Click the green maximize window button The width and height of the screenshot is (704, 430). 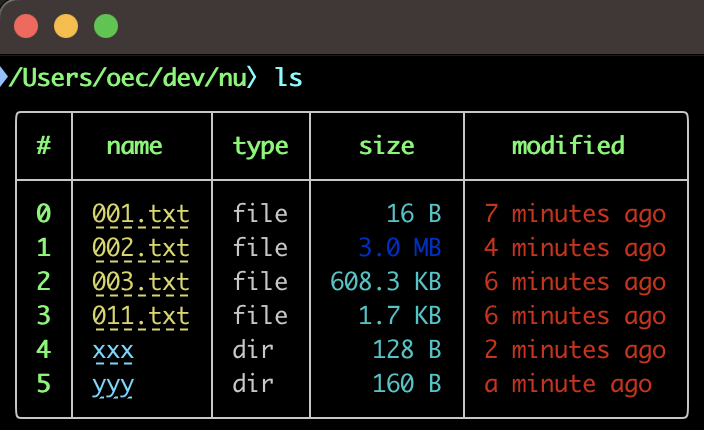tap(106, 26)
